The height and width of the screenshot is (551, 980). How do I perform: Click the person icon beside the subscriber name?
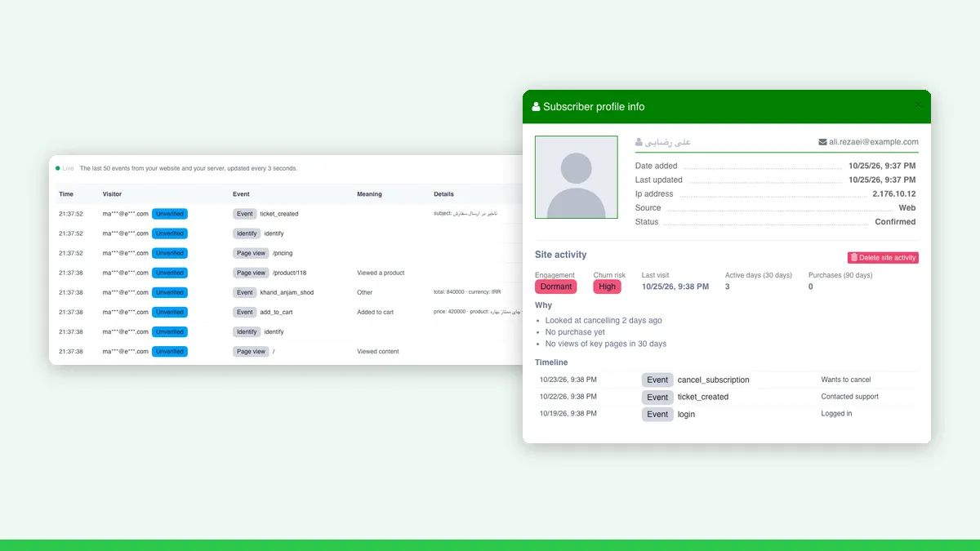[639, 142]
